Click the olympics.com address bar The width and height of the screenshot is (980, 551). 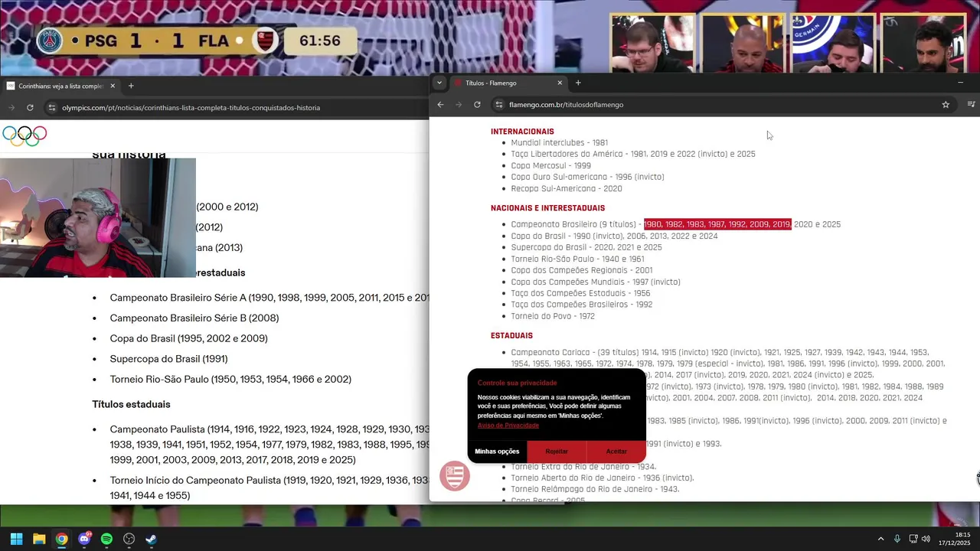236,107
